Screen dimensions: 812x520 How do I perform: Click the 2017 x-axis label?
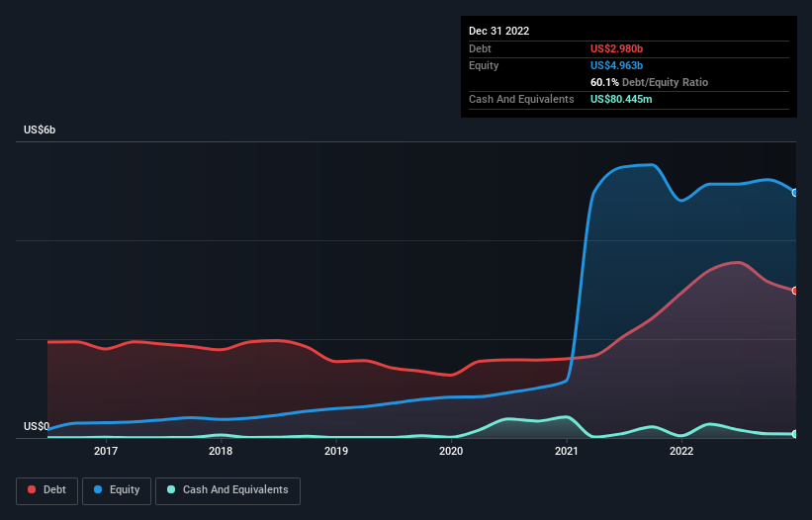106,451
